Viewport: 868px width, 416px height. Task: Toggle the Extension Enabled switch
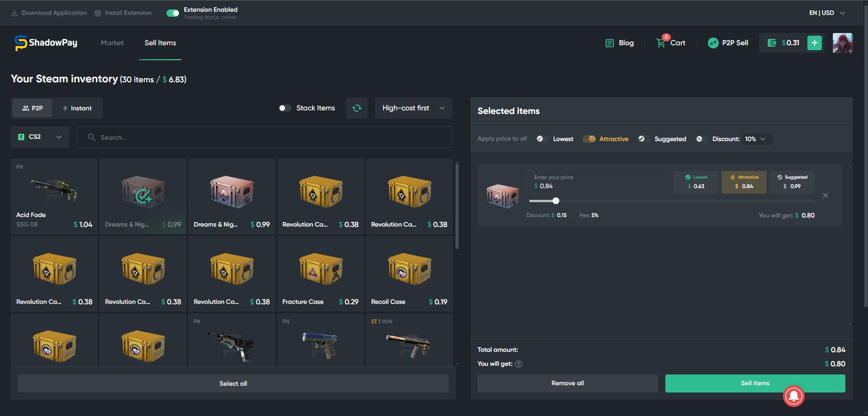(173, 13)
